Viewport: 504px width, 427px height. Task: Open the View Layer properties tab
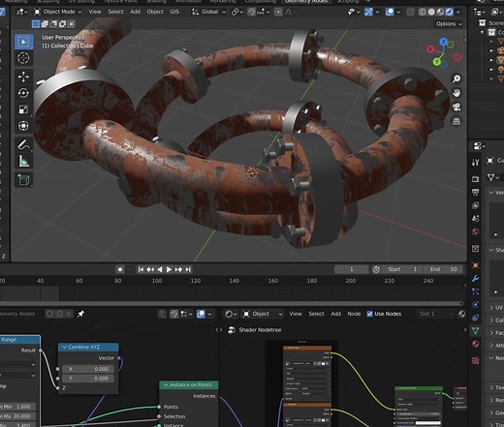point(475,205)
